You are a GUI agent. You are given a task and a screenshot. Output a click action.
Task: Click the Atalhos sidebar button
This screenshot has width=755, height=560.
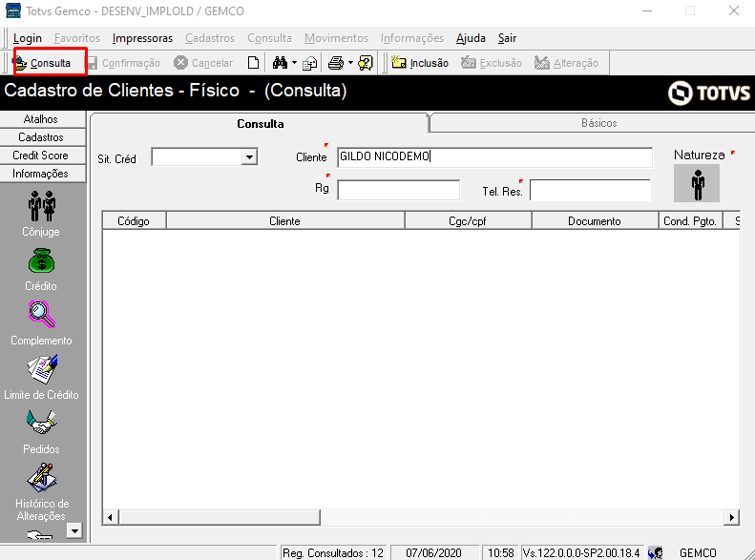pyautogui.click(x=43, y=119)
